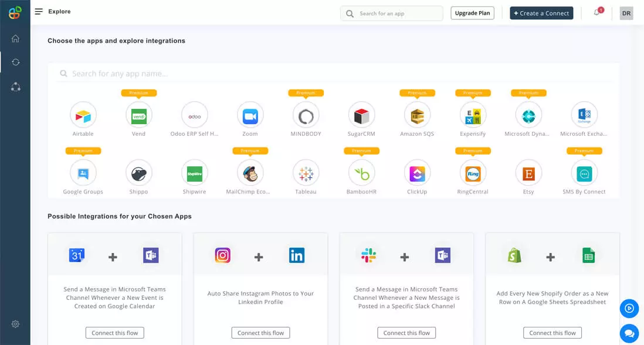
Task: Click the Upgrade Plan button
Action: pos(472,12)
